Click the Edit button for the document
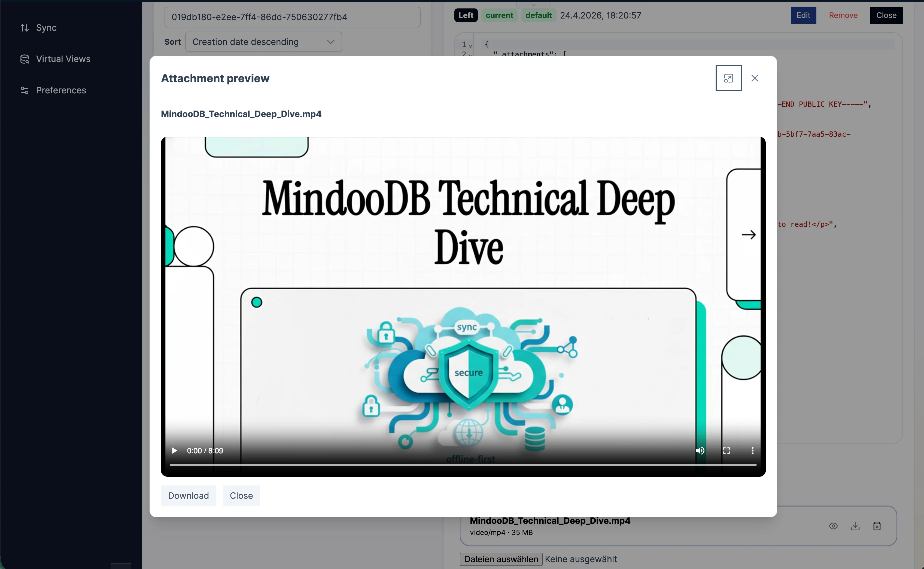The image size is (924, 569). point(803,16)
